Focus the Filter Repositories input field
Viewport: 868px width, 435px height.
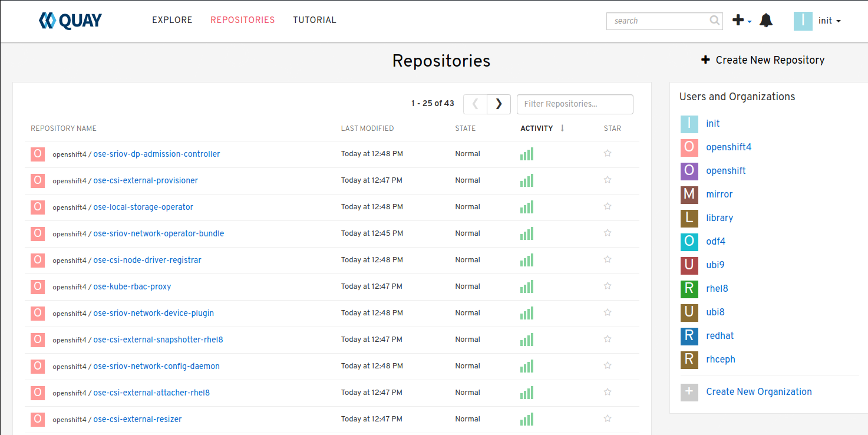coord(575,104)
